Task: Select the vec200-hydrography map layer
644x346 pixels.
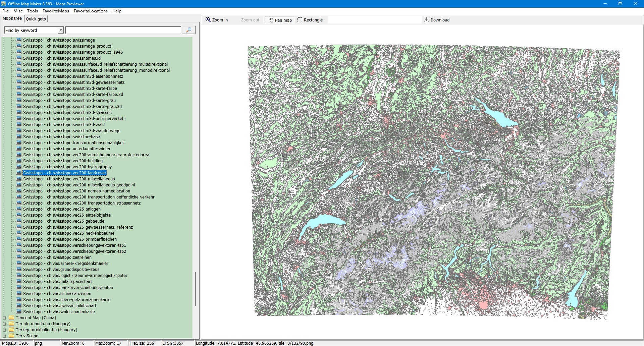Action: point(67,167)
